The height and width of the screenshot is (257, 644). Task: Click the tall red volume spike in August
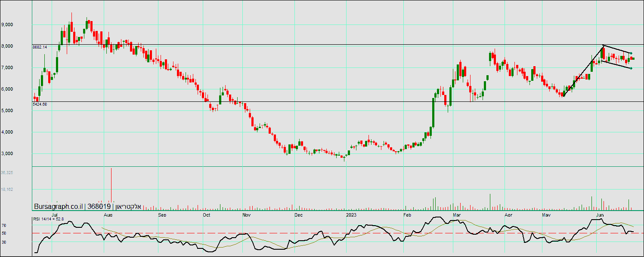click(111, 185)
